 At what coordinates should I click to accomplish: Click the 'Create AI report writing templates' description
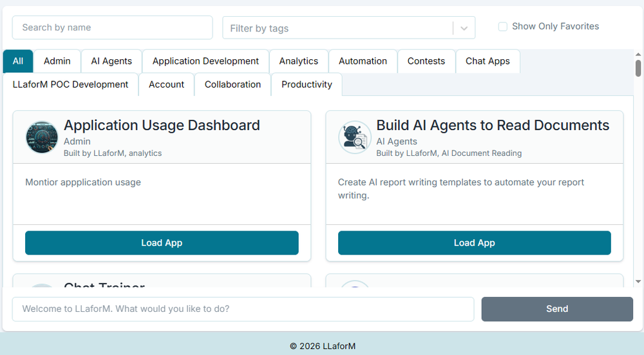tap(461, 189)
